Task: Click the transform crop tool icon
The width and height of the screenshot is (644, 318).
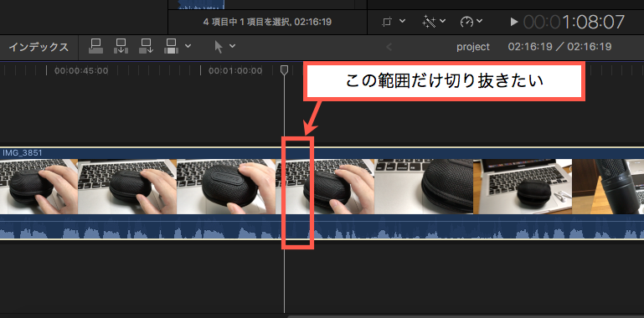Action: (x=387, y=22)
